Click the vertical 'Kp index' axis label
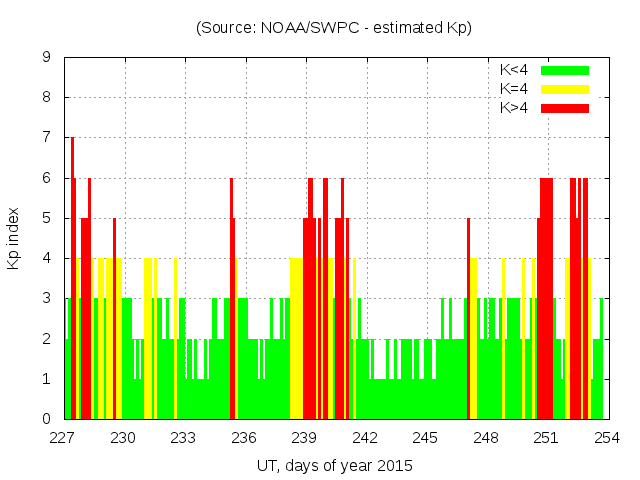The image size is (640, 480). click(x=14, y=238)
